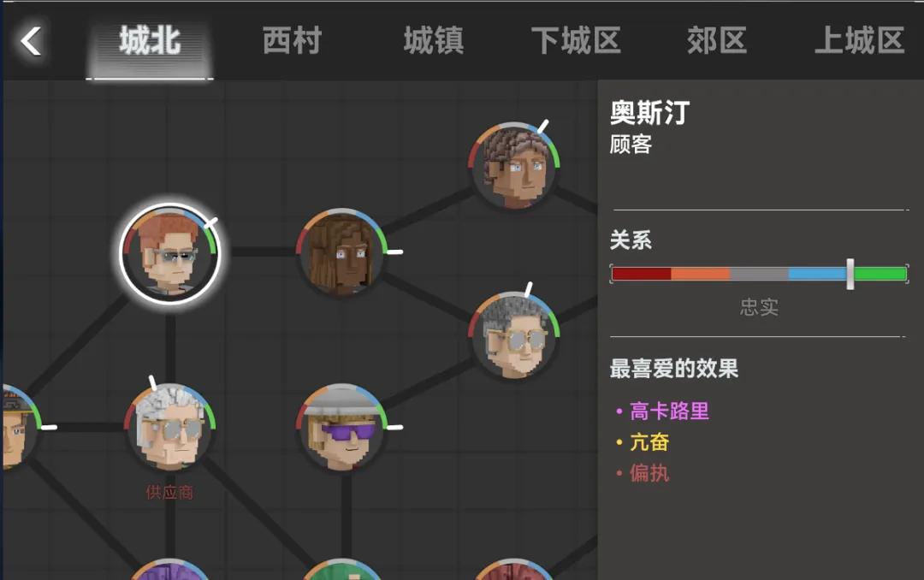The height and width of the screenshot is (580, 924).
Task: Select the partially visible character at left edge
Action: coord(20,427)
